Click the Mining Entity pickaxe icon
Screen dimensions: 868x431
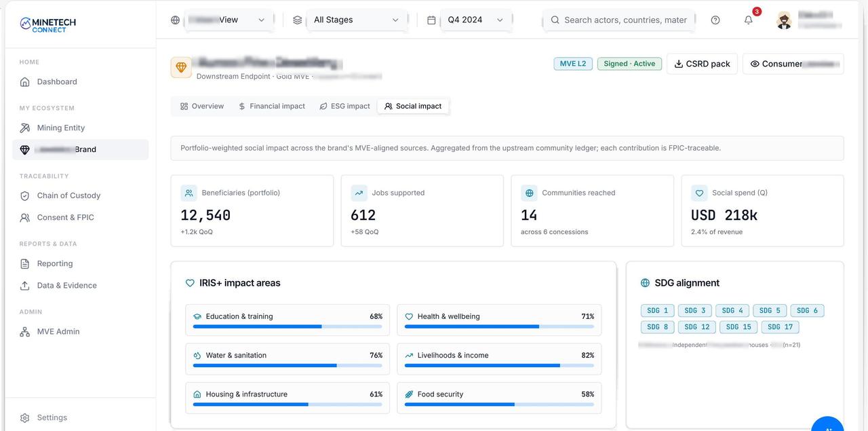[25, 128]
